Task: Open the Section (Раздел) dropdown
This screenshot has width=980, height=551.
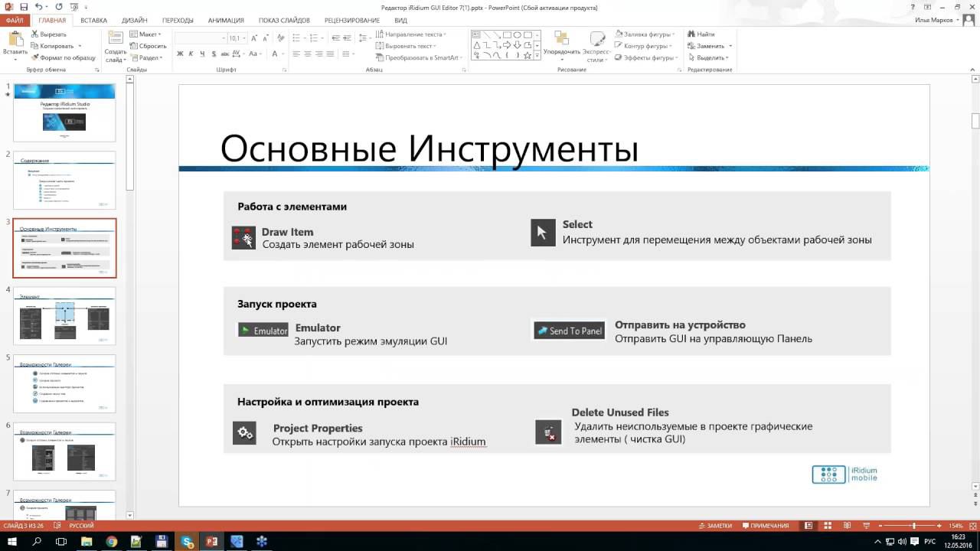Action: 147,57
